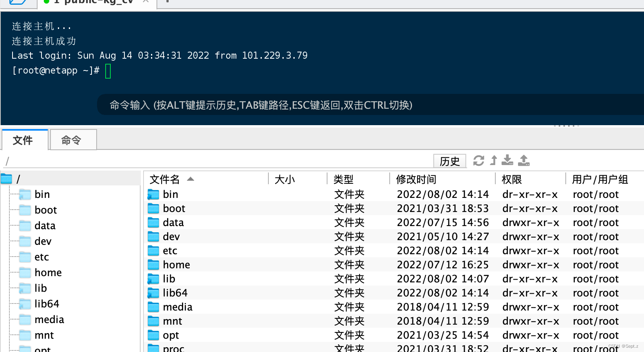Image resolution: width=644 pixels, height=352 pixels.
Task: Click the download file icon
Action: pos(507,160)
